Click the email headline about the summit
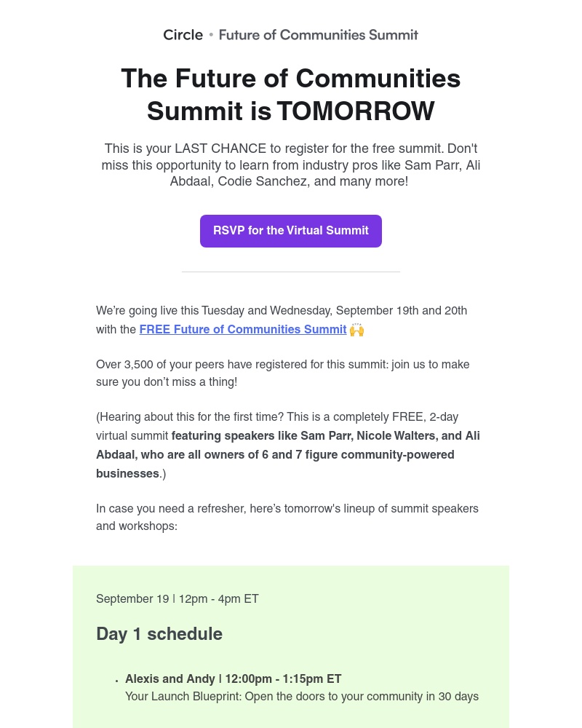The image size is (582, 728). point(290,95)
